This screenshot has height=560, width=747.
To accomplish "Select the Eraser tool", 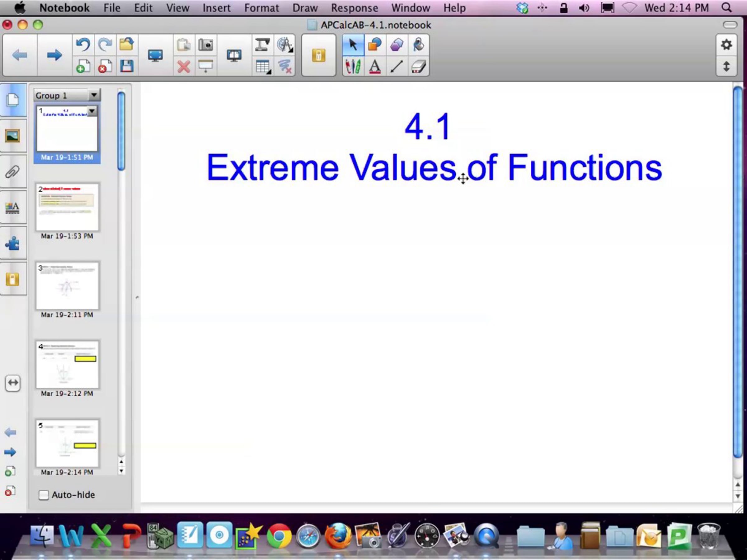I will pos(418,66).
